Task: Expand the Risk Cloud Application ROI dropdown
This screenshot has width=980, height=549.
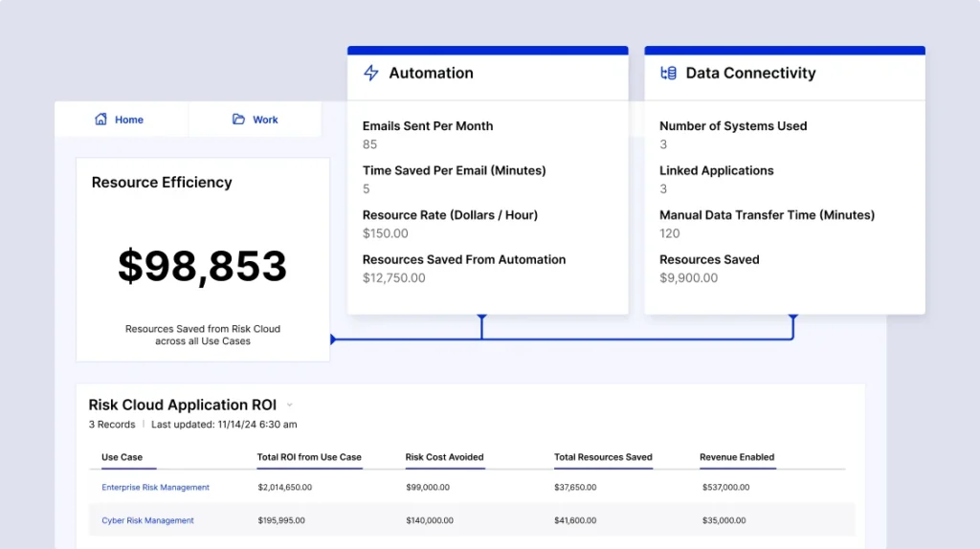Action: tap(289, 405)
